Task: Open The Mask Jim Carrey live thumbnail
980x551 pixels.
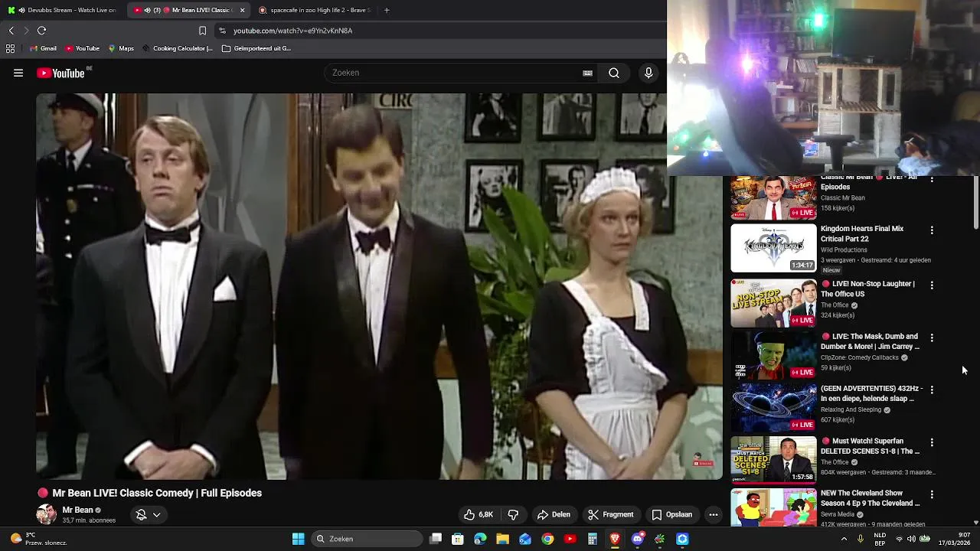Action: tap(773, 355)
